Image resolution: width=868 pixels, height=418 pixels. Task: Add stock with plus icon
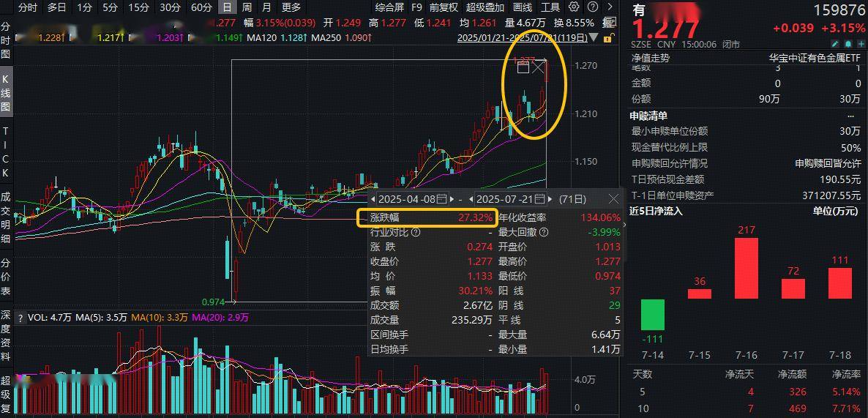tap(860, 45)
